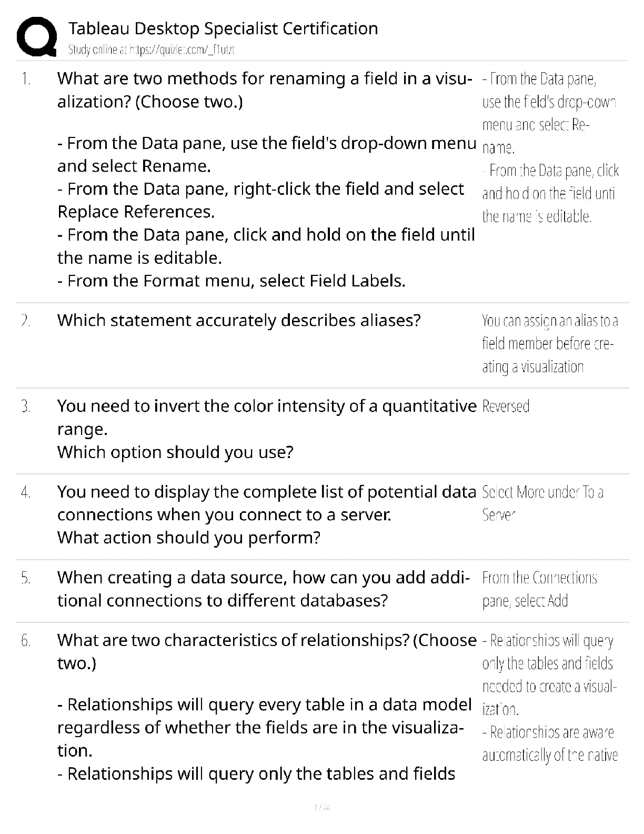Click question 4 about potential data connections
The width and height of the screenshot is (644, 834).
coord(267,514)
